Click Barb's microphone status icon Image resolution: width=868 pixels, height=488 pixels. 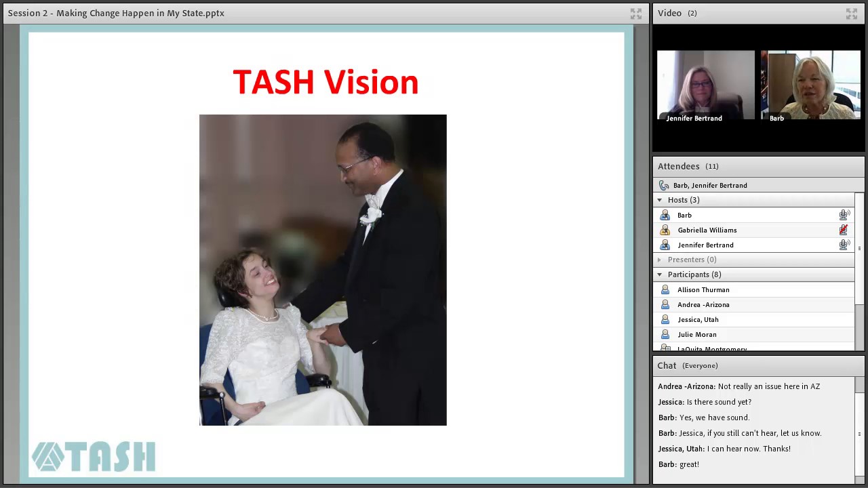(x=844, y=215)
